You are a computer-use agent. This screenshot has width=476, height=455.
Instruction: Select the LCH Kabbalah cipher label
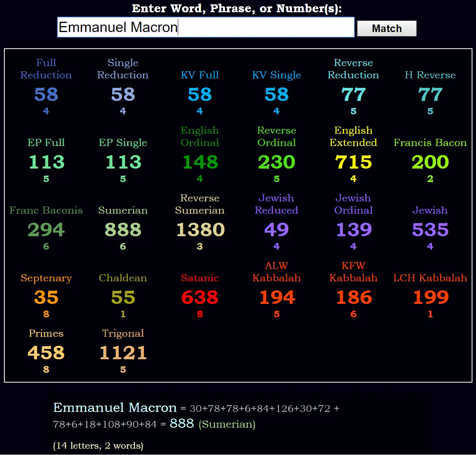tap(430, 278)
